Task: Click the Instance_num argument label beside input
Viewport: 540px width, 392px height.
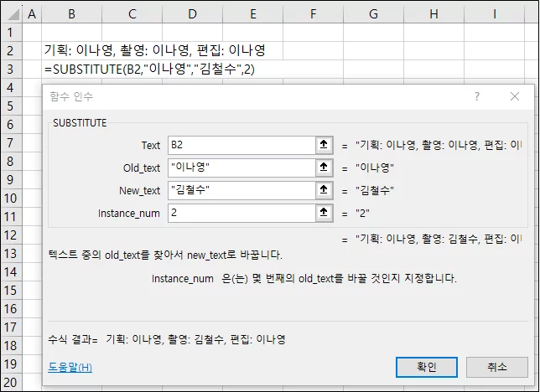Action: (x=129, y=214)
